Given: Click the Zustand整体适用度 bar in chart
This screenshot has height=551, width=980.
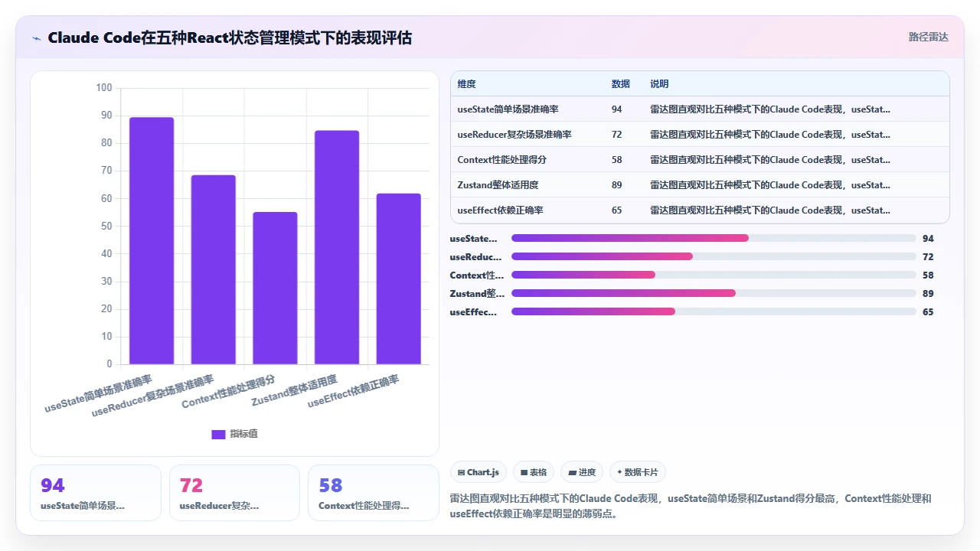Looking at the screenshot, I should coord(337,247).
